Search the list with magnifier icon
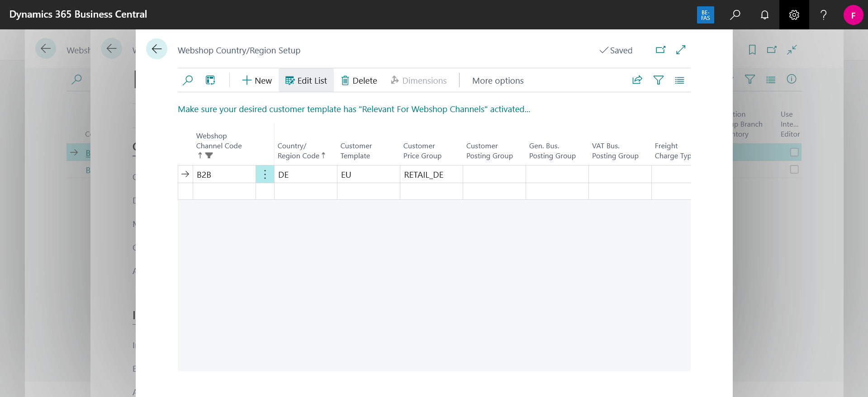This screenshot has width=868, height=397. [187, 80]
